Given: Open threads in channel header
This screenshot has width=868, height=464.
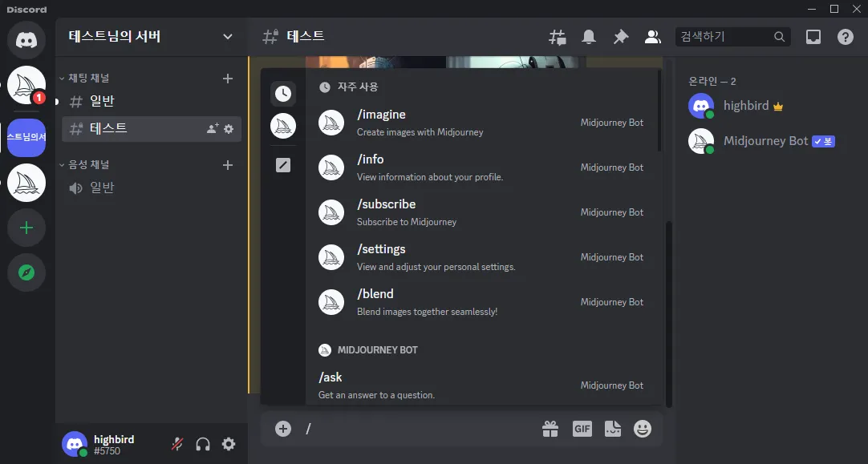Looking at the screenshot, I should (x=557, y=37).
